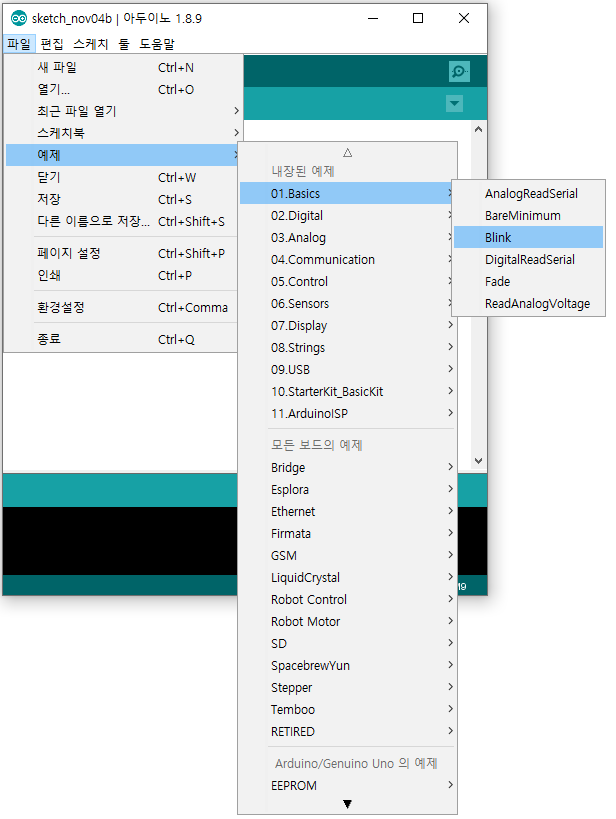Open SD library examples

(347, 644)
